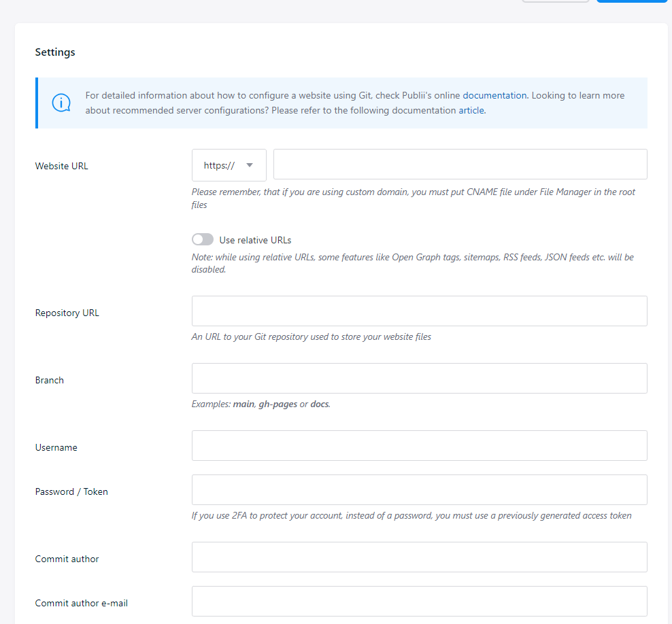The width and height of the screenshot is (672, 624).
Task: Select the Commit author input field
Action: (x=419, y=557)
